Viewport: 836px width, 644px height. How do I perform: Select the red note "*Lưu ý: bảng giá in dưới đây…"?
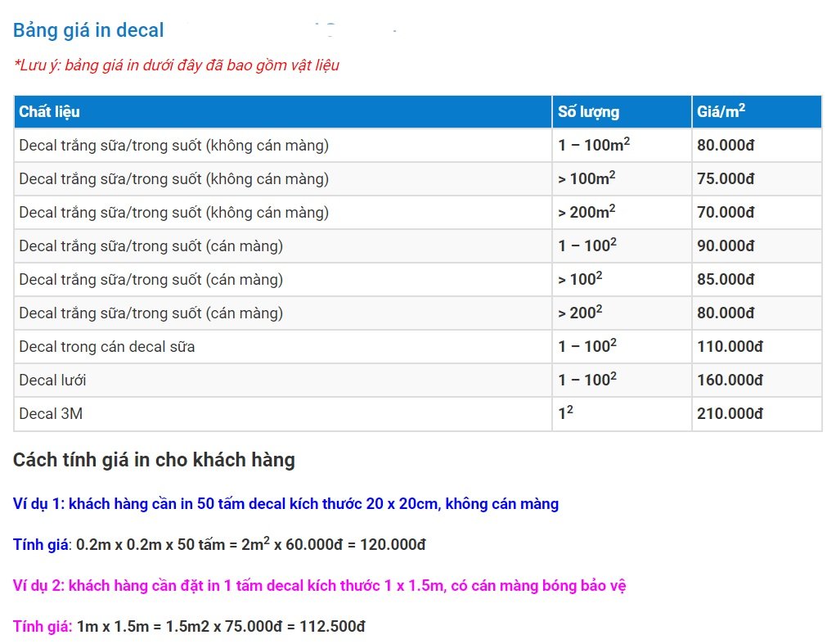coord(177,65)
